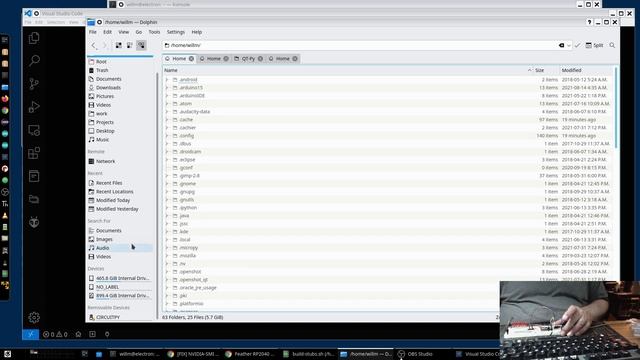This screenshot has height=360, width=640.
Task: Click VS Code remote indicator in status bar
Action: point(31,334)
